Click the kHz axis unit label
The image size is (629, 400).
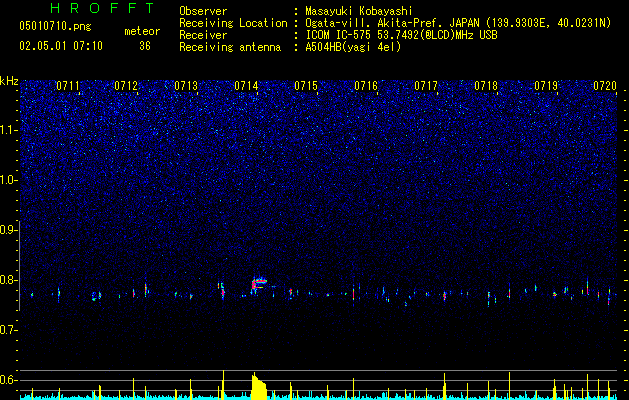[x=9, y=81]
